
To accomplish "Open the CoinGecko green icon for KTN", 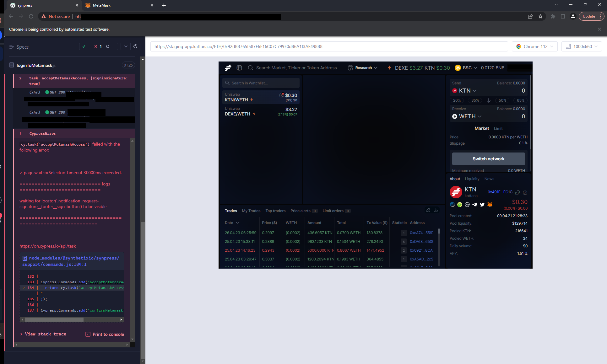I will click(460, 205).
